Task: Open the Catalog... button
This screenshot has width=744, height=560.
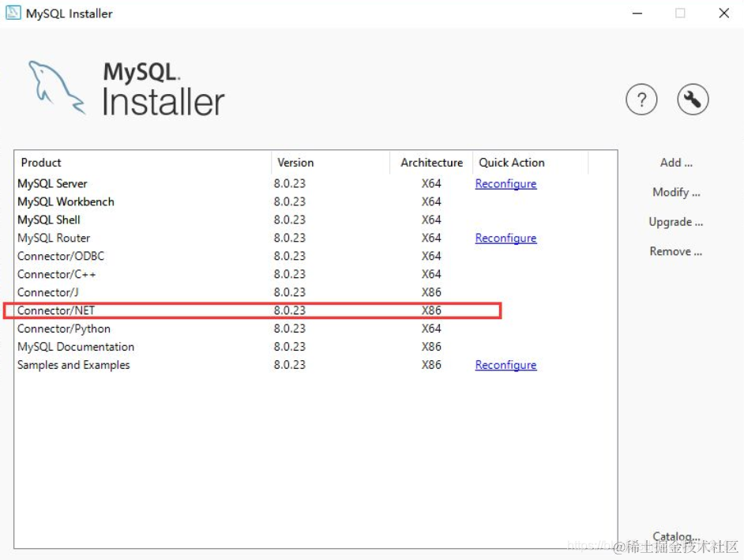Action: click(x=675, y=536)
